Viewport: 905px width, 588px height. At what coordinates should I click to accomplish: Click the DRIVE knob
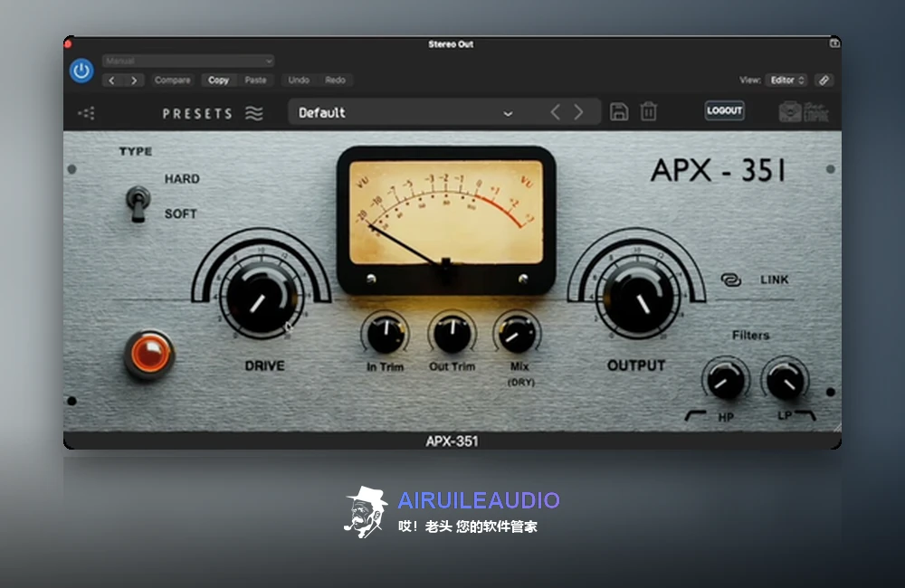(x=261, y=299)
